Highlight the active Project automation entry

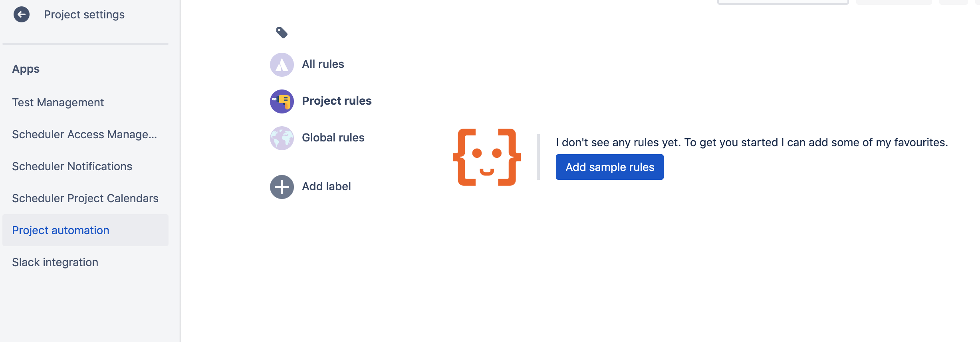pos(60,230)
